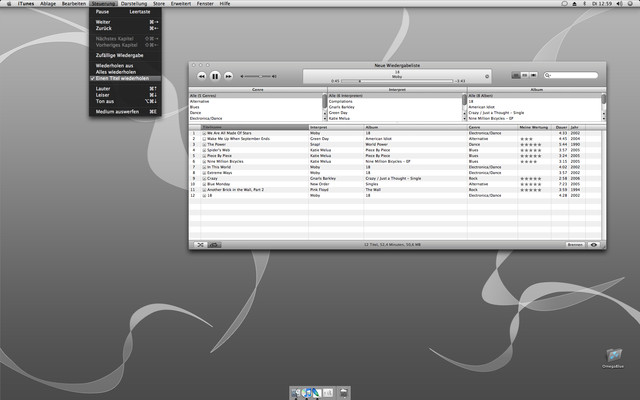This screenshot has width=640, height=400.
Task: Switch to Cover Flow view button
Action: pyautogui.click(x=532, y=75)
